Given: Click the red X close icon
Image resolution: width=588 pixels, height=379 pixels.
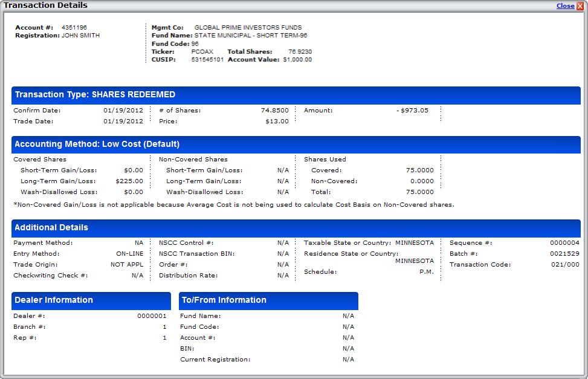Looking at the screenshot, I should (x=580, y=5).
